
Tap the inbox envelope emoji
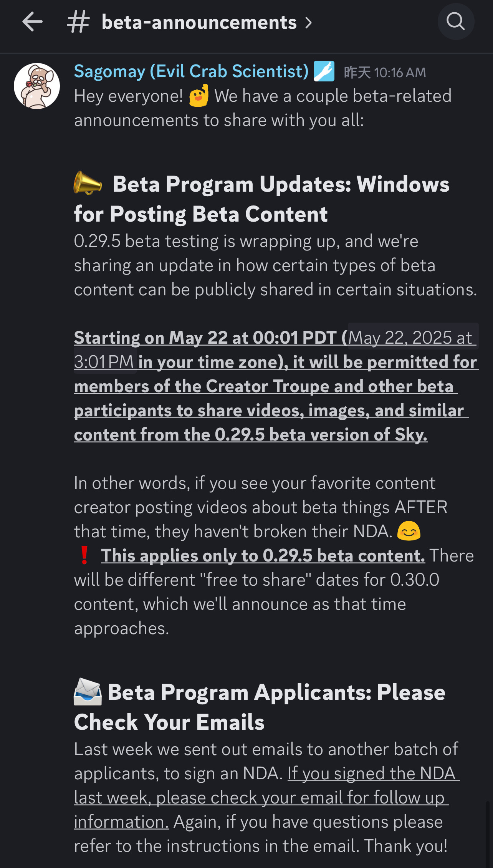(x=88, y=692)
